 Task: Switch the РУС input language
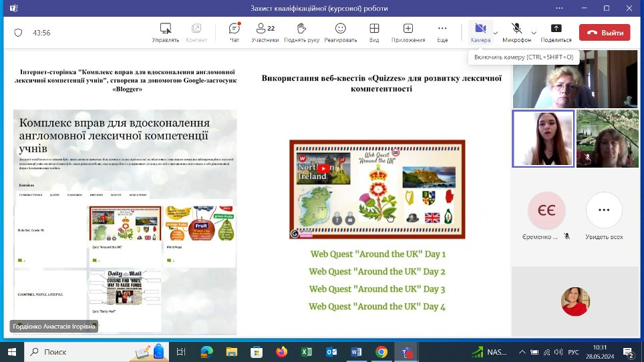(x=573, y=352)
